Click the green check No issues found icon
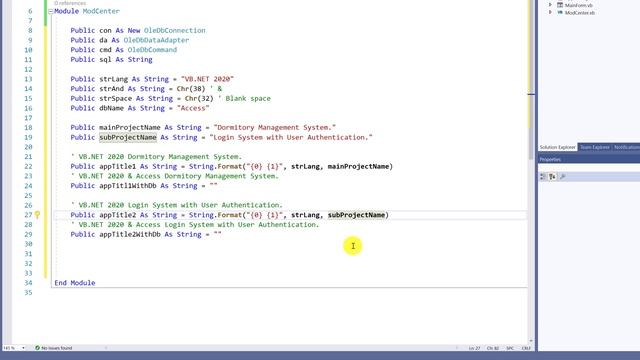Viewport: 640px width, 360px height. 38,348
